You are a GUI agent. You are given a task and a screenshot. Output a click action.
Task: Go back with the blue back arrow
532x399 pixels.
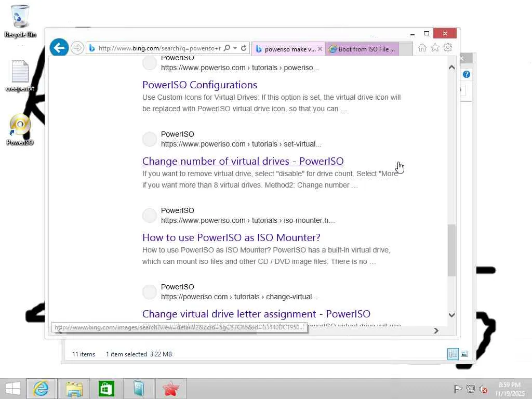click(x=59, y=47)
